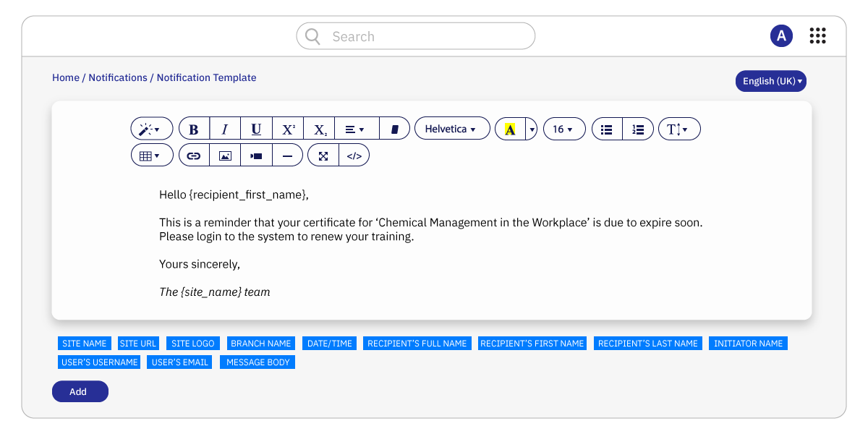Click the Add button
This screenshot has height=434, width=868.
click(x=80, y=391)
